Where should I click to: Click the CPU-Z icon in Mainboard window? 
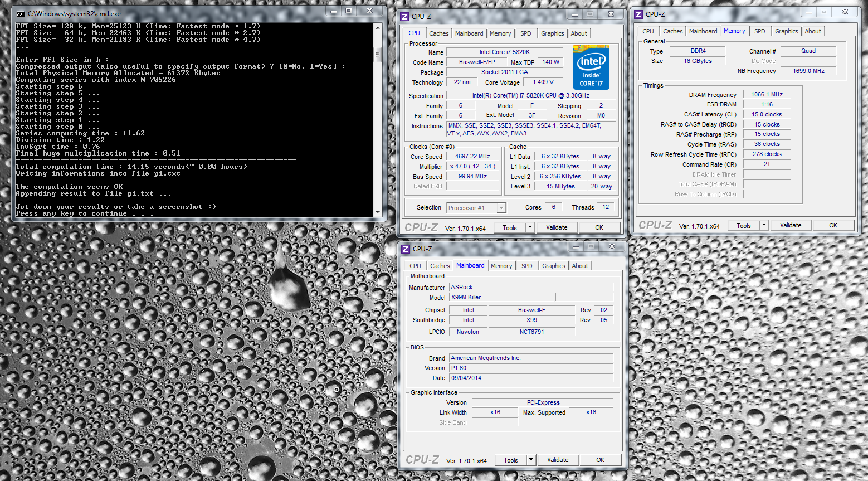point(406,249)
